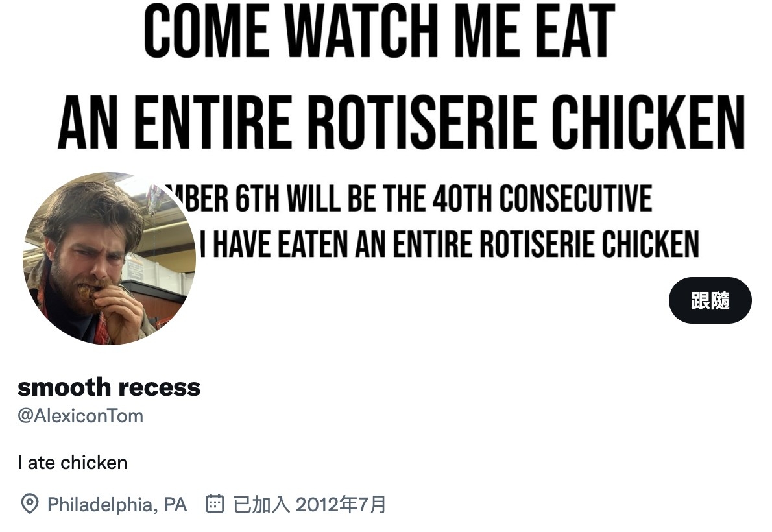Image resolution: width=772 pixels, height=532 pixels.
Task: Click the calendar icon beside join date
Action: point(215,503)
